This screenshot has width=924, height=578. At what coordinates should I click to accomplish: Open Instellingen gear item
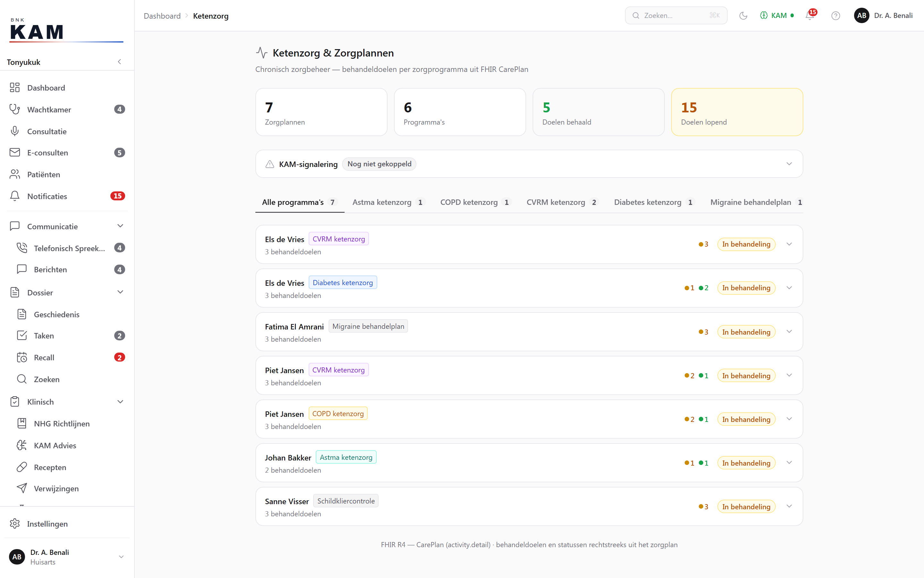tap(67, 524)
